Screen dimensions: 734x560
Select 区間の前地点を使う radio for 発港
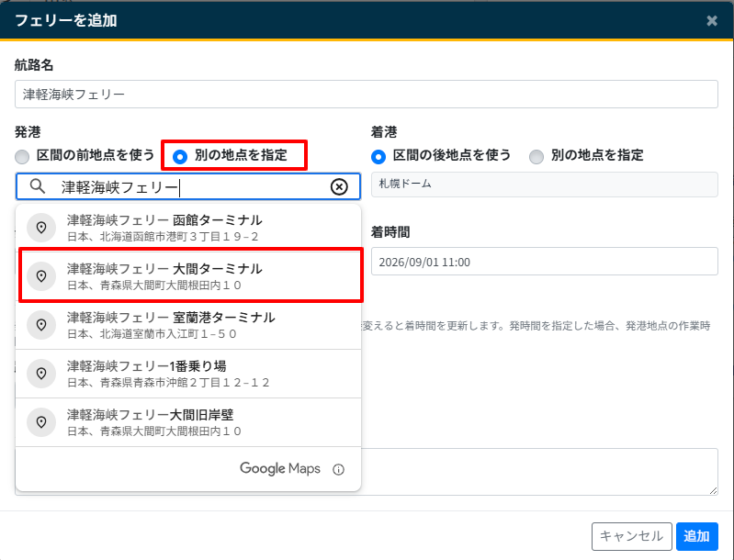point(22,156)
